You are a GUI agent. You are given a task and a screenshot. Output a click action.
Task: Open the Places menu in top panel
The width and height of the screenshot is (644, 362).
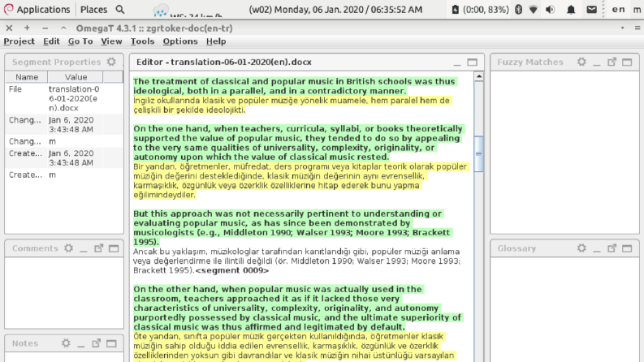93,10
